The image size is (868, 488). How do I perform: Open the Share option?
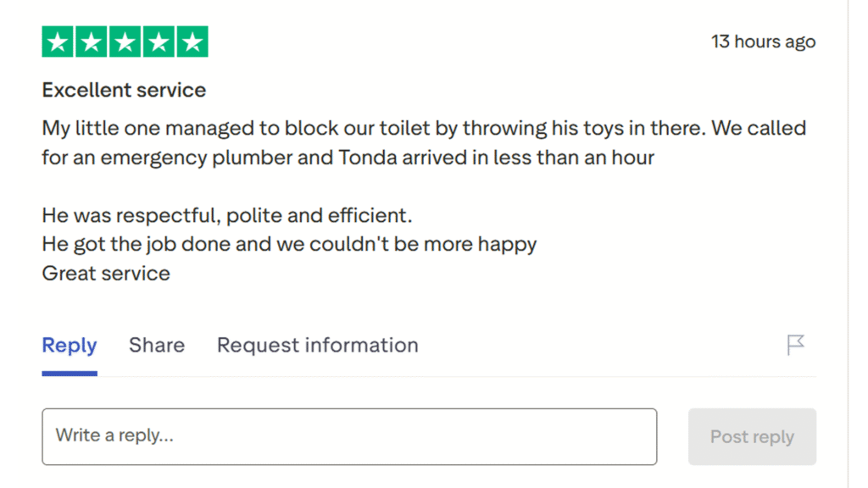pos(157,345)
